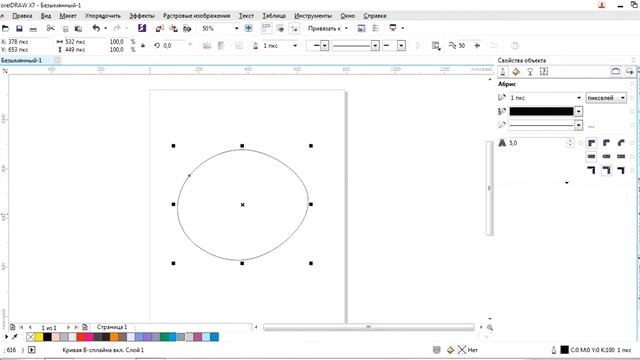
Task: Select Summary tab in object properties docker
Action: [544, 72]
